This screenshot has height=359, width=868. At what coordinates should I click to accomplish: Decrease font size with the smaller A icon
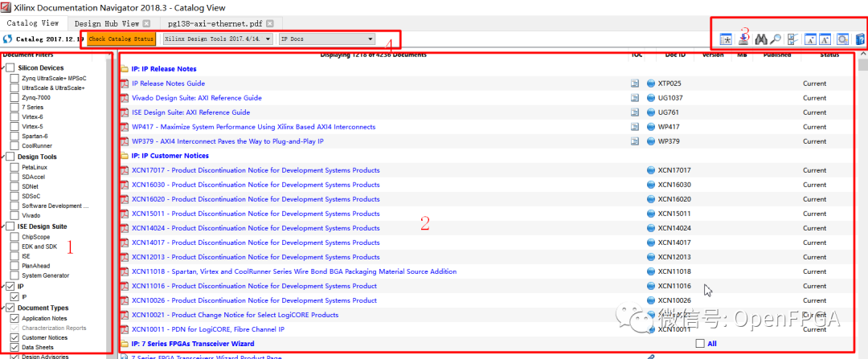point(810,39)
